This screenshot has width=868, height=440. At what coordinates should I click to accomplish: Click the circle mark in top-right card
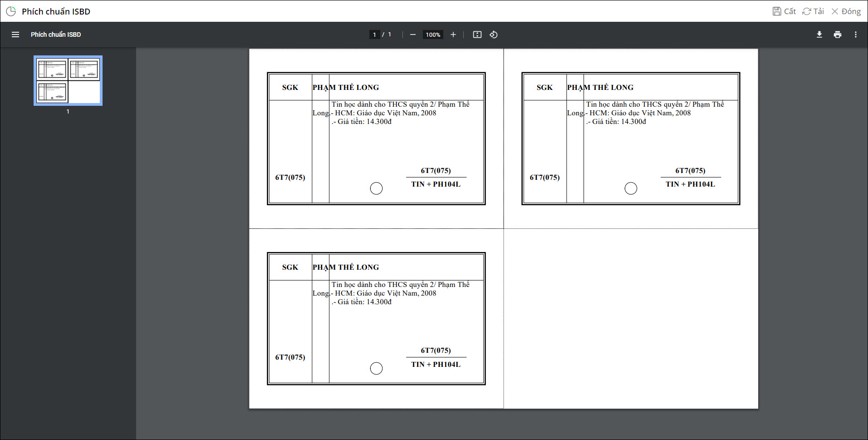point(631,188)
